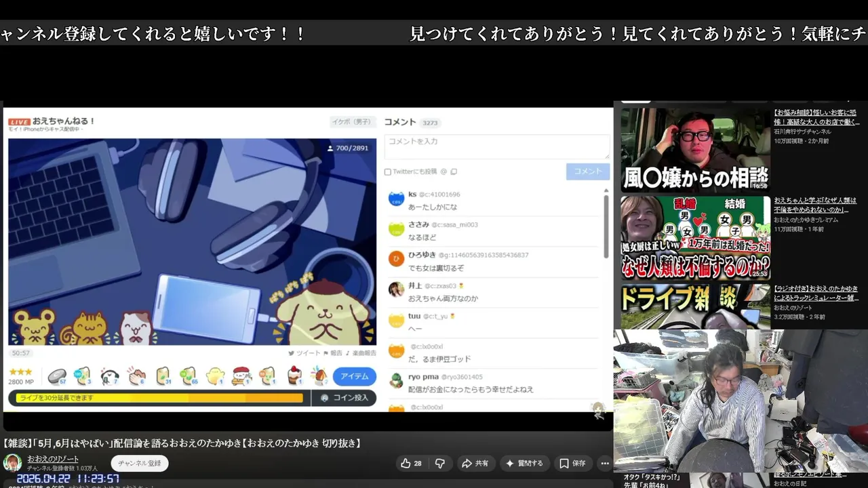868x488 pixels.
Task: Open the 【お悩み相談】 recommended video title
Action: 816,117
